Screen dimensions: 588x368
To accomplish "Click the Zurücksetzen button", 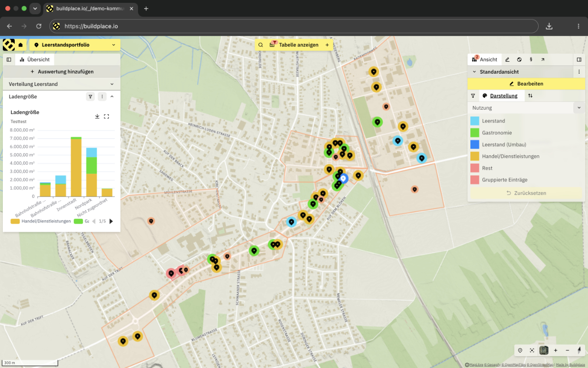I will click(x=526, y=193).
